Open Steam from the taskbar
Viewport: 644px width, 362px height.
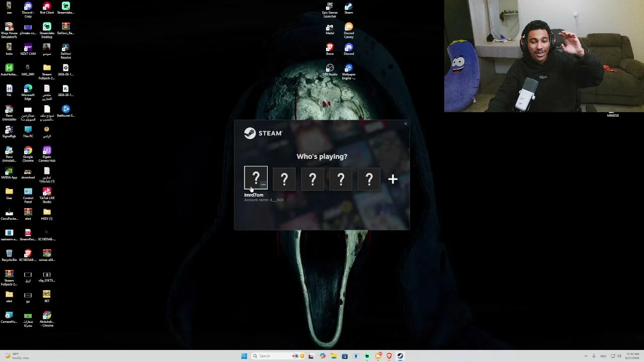(x=400, y=356)
